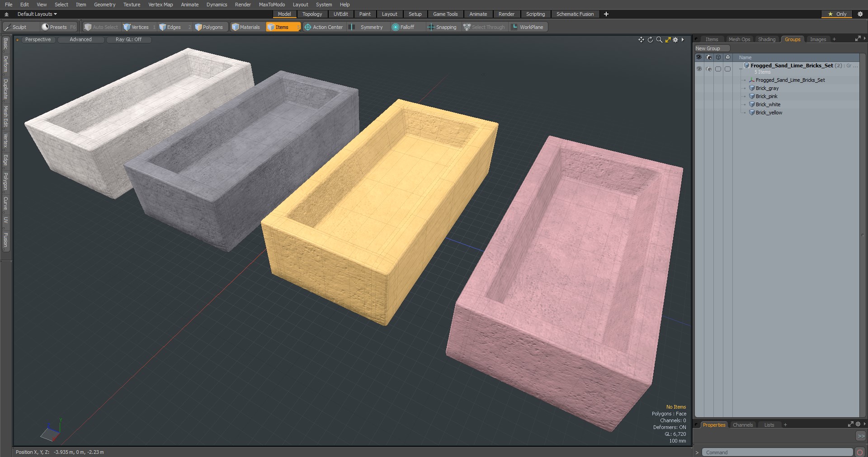Open the settings gear at top right corner
This screenshot has height=457, width=868.
(860, 14)
